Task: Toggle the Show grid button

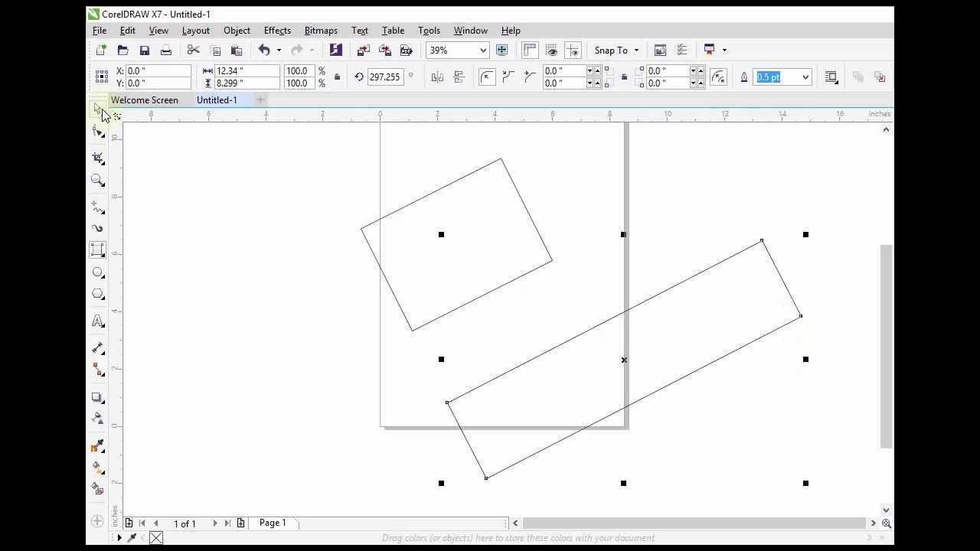Action: click(x=551, y=51)
